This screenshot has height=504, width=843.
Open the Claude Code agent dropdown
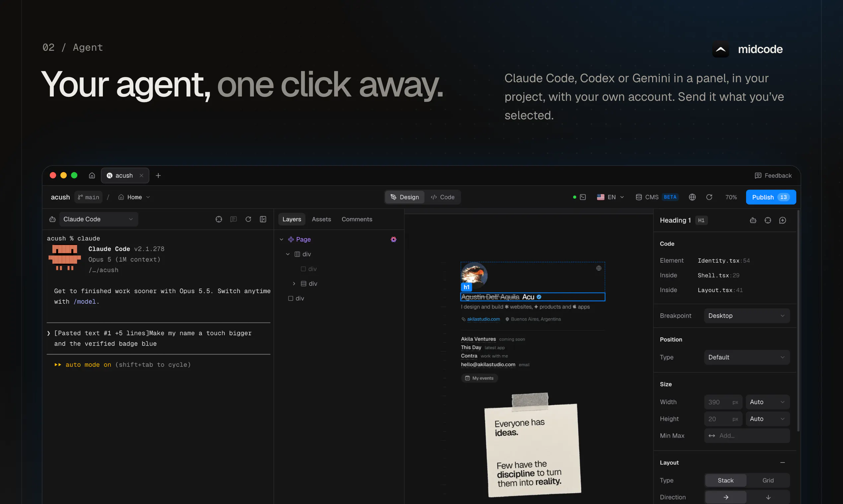point(99,220)
